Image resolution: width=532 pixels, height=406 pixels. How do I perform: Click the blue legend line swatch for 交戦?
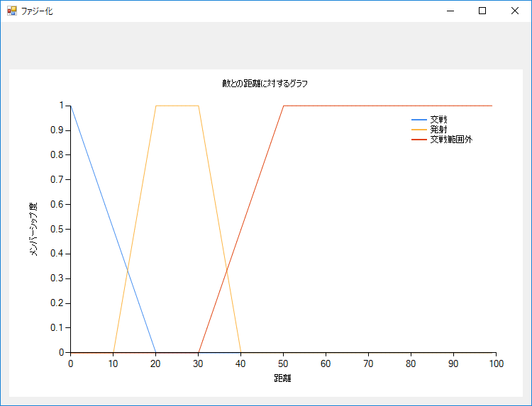click(x=419, y=120)
